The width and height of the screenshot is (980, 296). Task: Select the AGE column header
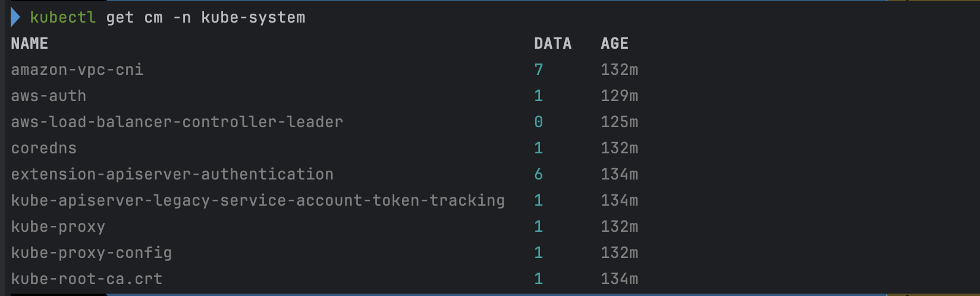pos(614,43)
